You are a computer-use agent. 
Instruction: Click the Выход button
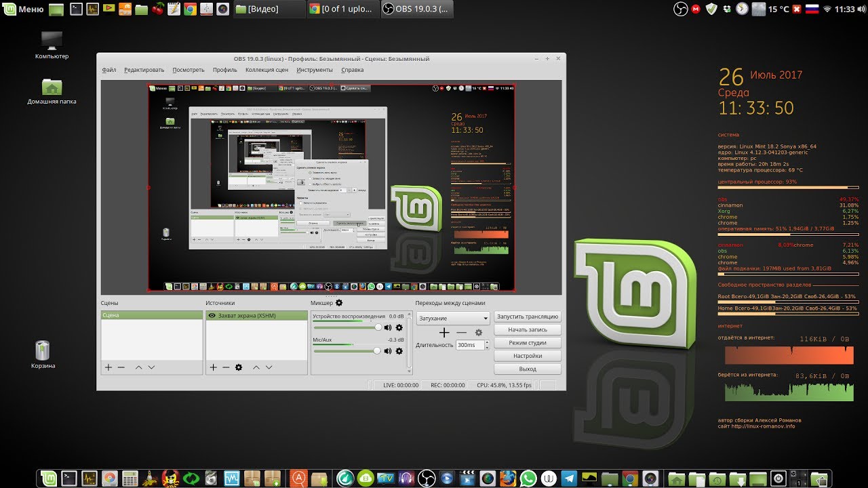pos(528,369)
